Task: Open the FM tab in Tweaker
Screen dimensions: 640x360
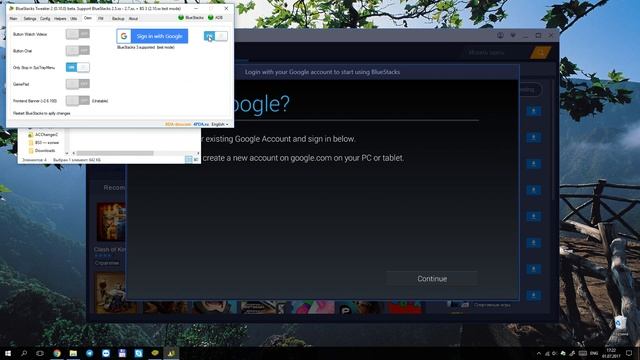Action: pyautogui.click(x=100, y=18)
